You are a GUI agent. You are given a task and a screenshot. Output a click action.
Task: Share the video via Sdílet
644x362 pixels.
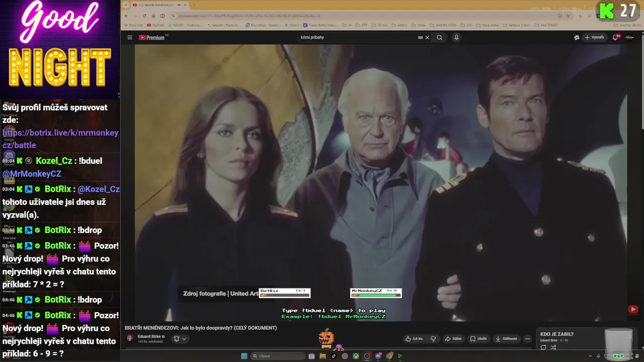coord(453,338)
